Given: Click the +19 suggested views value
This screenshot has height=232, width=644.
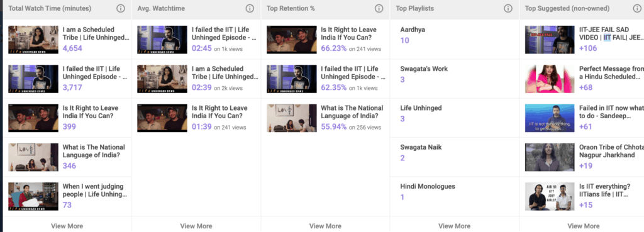Looking at the screenshot, I should click(x=586, y=166).
